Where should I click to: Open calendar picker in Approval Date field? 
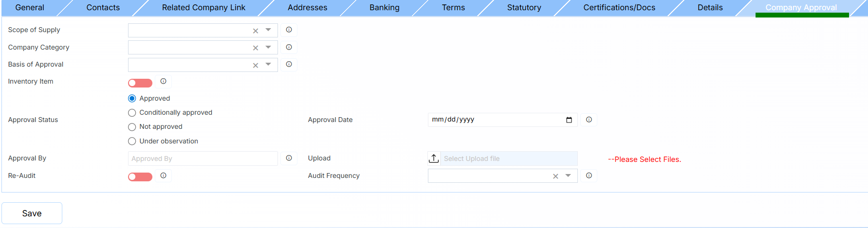tap(569, 120)
